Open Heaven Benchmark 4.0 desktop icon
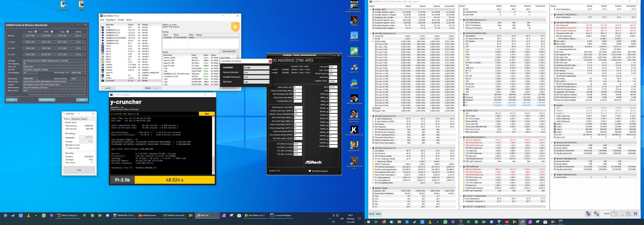This screenshot has width=644, height=225. pos(354,163)
